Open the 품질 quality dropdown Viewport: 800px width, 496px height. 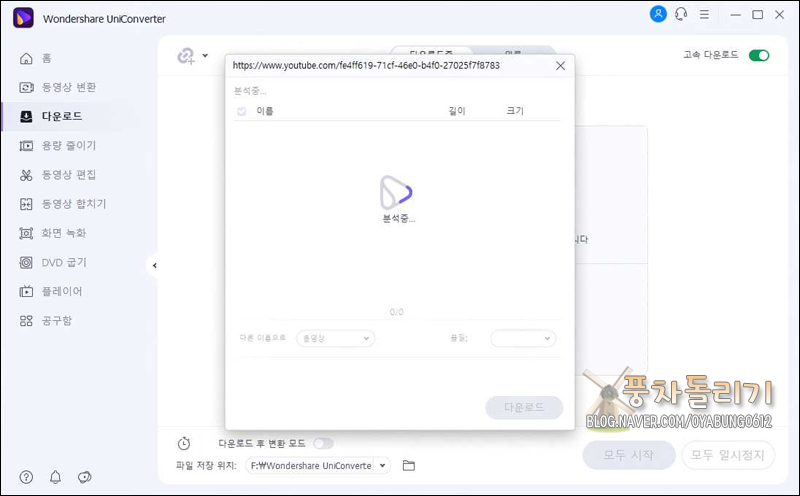point(523,338)
